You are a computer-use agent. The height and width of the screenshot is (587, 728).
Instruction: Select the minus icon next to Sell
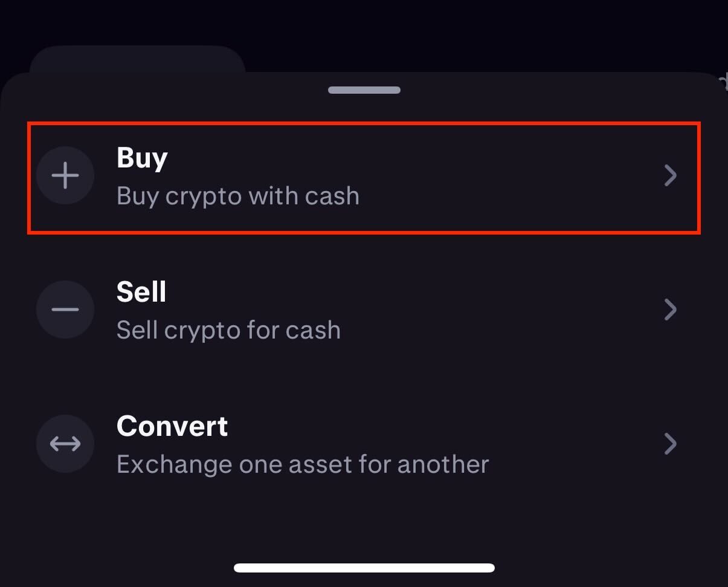coord(65,310)
